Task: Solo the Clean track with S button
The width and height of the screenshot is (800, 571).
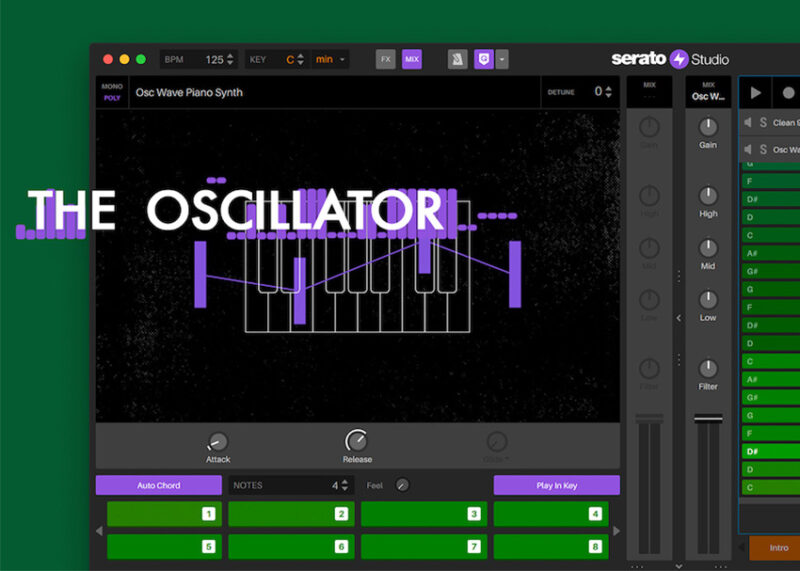Action: click(763, 122)
